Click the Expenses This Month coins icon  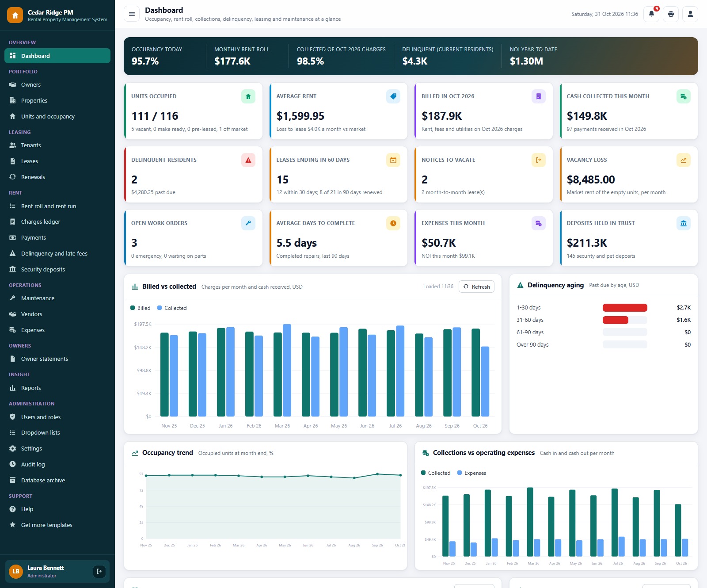539,223
